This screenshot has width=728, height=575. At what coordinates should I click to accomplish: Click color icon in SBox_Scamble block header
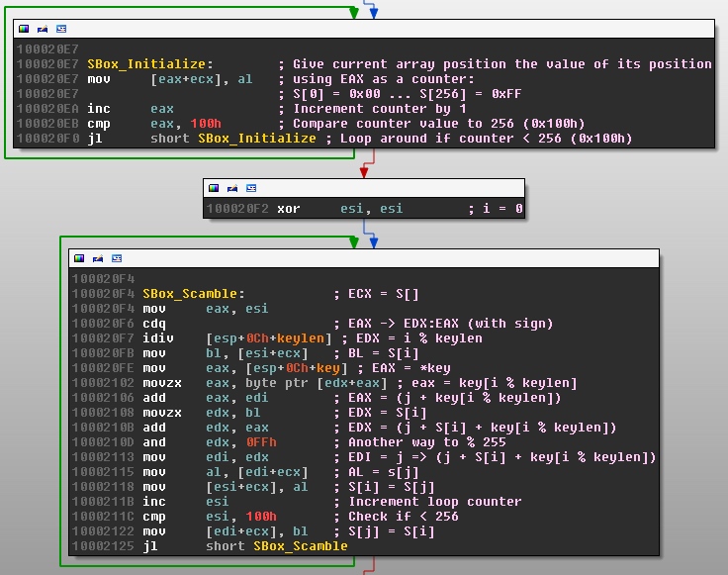[x=79, y=258]
